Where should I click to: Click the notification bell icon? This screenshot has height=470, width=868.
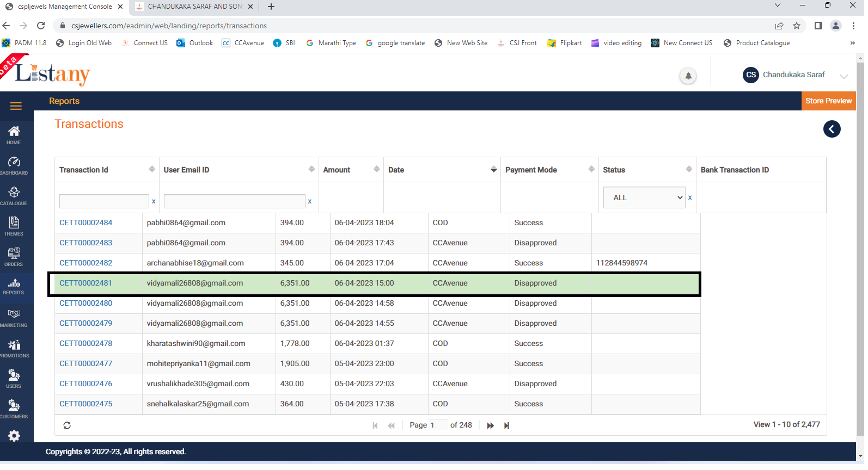click(688, 76)
